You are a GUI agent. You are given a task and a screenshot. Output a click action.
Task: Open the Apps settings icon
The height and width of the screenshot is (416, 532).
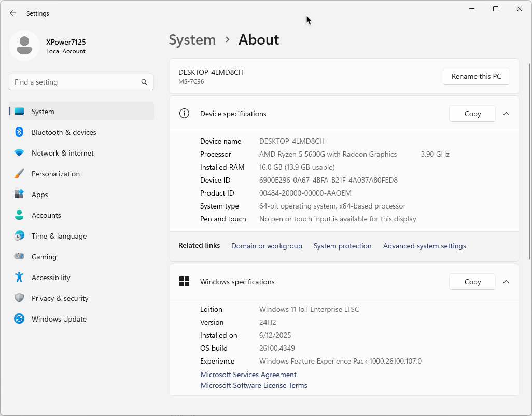[x=19, y=195]
